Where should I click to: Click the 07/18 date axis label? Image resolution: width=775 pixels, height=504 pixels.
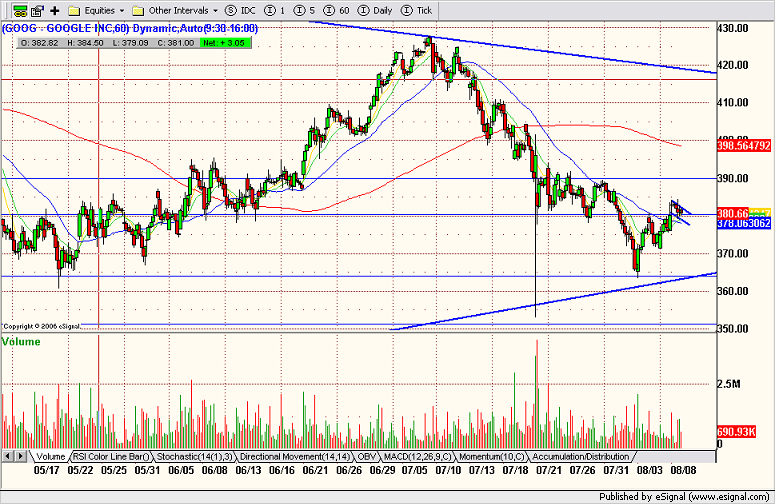tap(515, 470)
